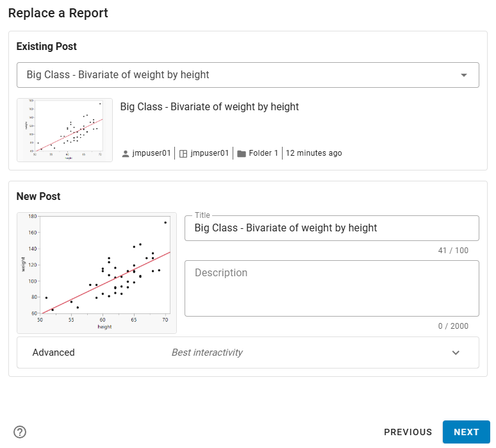Go back with the PREVIOUS button

pos(408,432)
